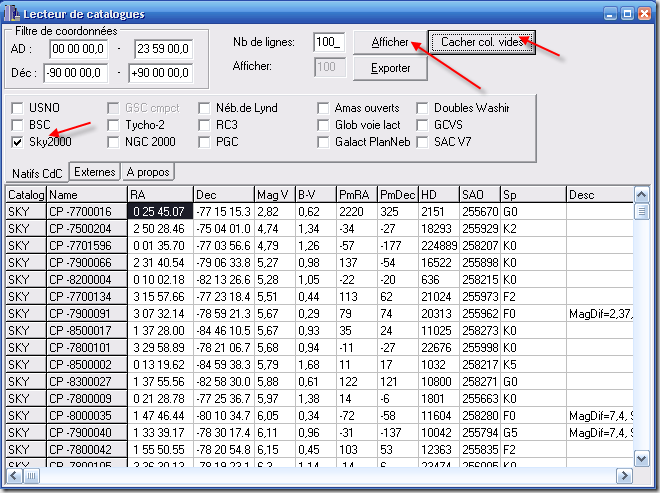Viewport: 660px width, 493px height.
Task: Tick the Doubles Washington checkbox
Action: click(x=422, y=108)
